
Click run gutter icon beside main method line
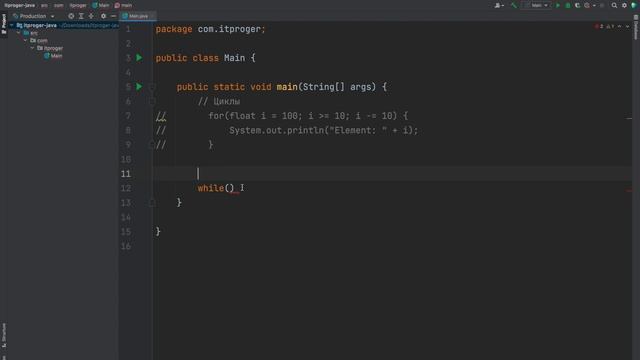coord(139,87)
